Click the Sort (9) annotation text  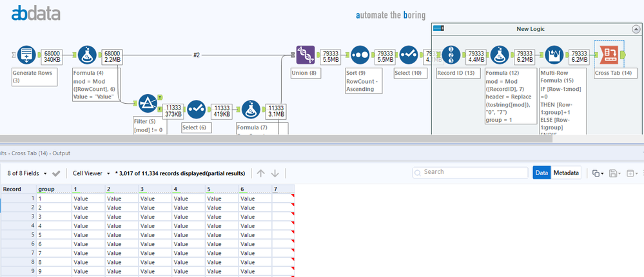click(364, 81)
